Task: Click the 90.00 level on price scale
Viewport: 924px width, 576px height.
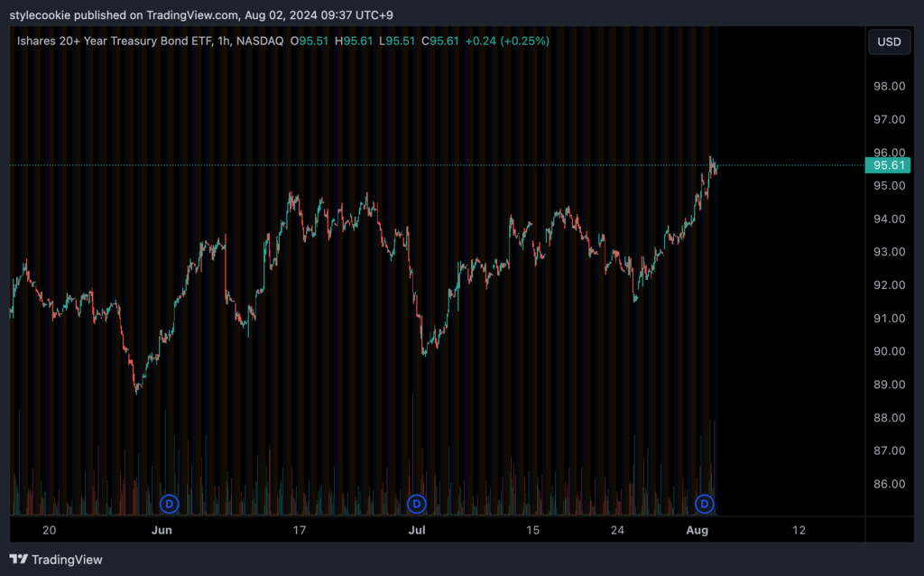Action: point(888,351)
